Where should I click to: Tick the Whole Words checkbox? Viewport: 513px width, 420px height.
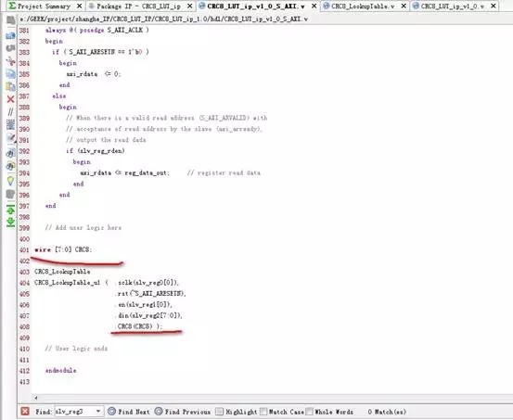click(310, 412)
